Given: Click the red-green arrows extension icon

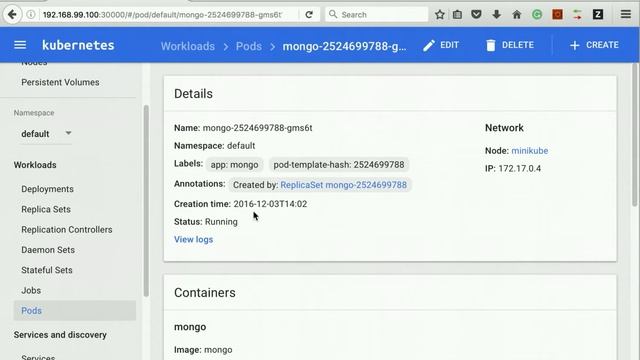Looking at the screenshot, I should [578, 15].
